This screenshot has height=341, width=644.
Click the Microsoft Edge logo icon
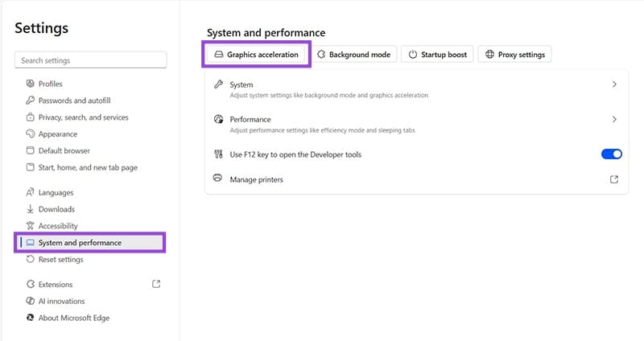31,318
